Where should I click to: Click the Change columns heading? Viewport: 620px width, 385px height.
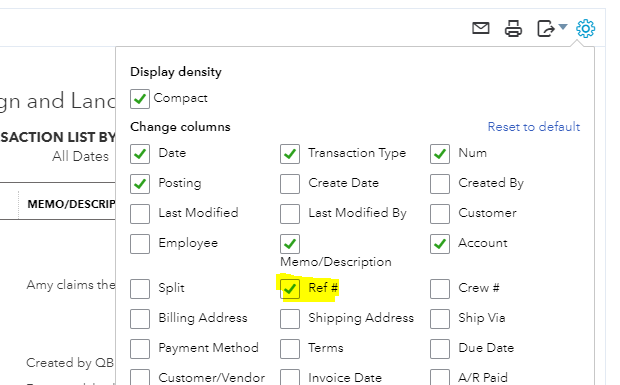[180, 127]
